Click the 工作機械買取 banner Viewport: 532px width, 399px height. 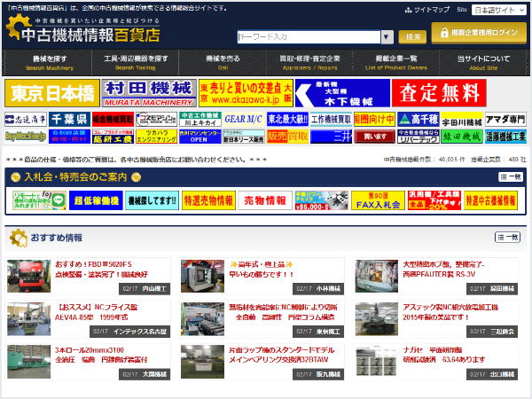point(331,119)
